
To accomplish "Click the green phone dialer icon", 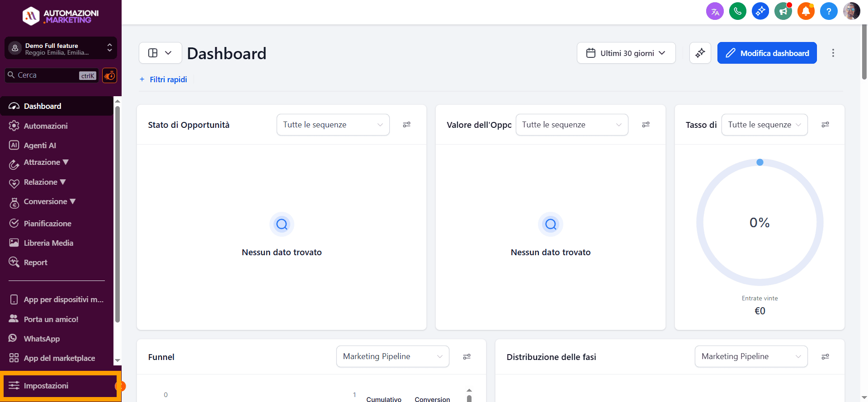I will (738, 11).
